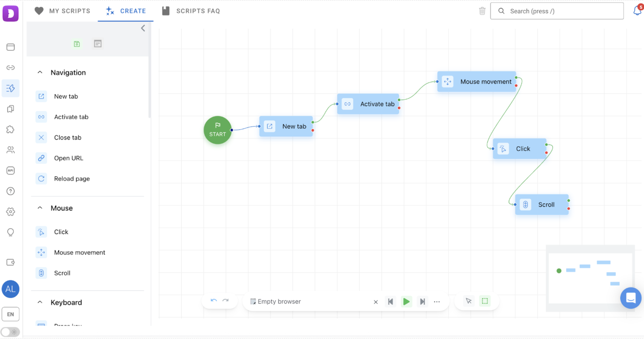Click the redo arrow icon

coord(226,301)
